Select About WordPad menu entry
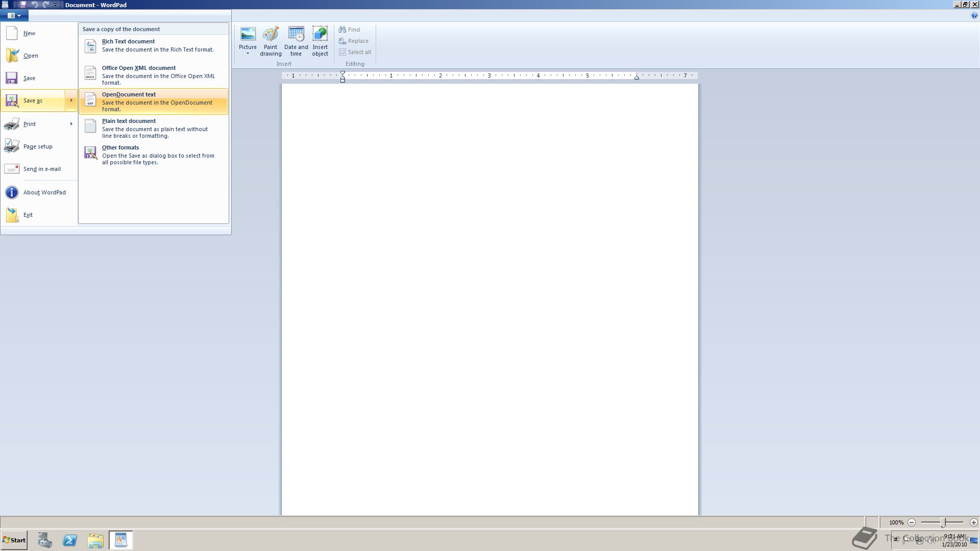 tap(39, 192)
